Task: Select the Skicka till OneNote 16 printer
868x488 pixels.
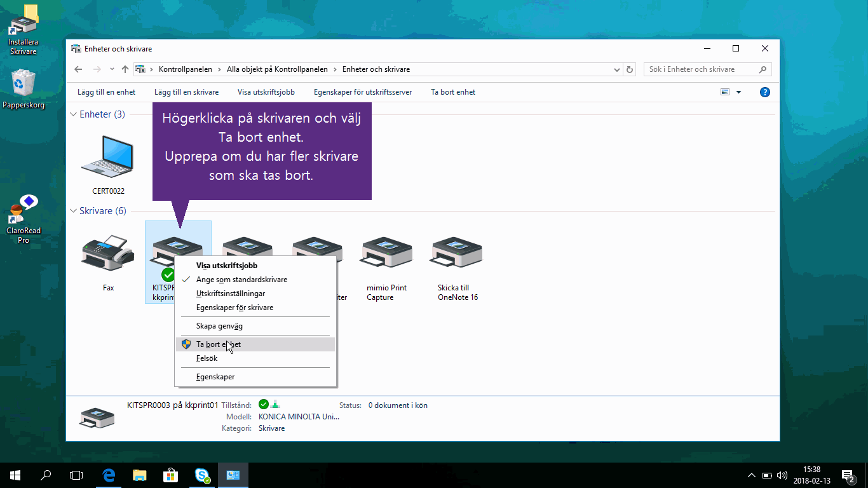Action: [x=457, y=254]
